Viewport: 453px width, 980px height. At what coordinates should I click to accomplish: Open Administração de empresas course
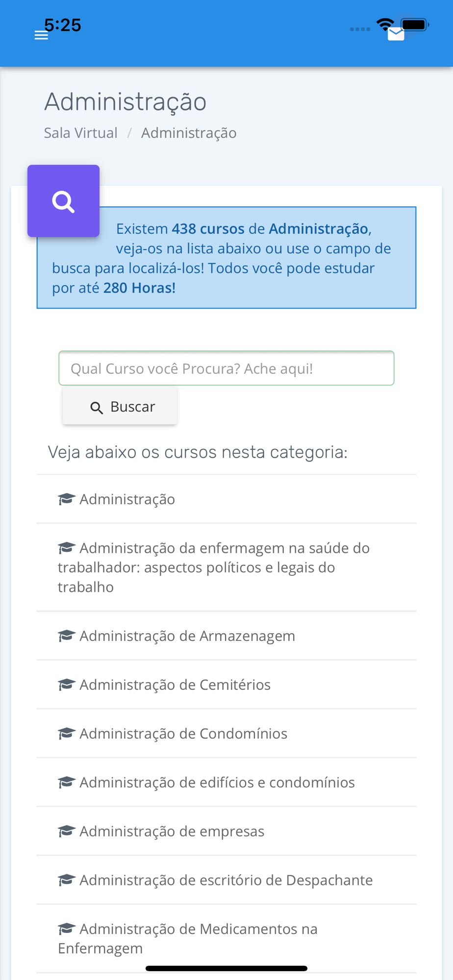point(226,831)
